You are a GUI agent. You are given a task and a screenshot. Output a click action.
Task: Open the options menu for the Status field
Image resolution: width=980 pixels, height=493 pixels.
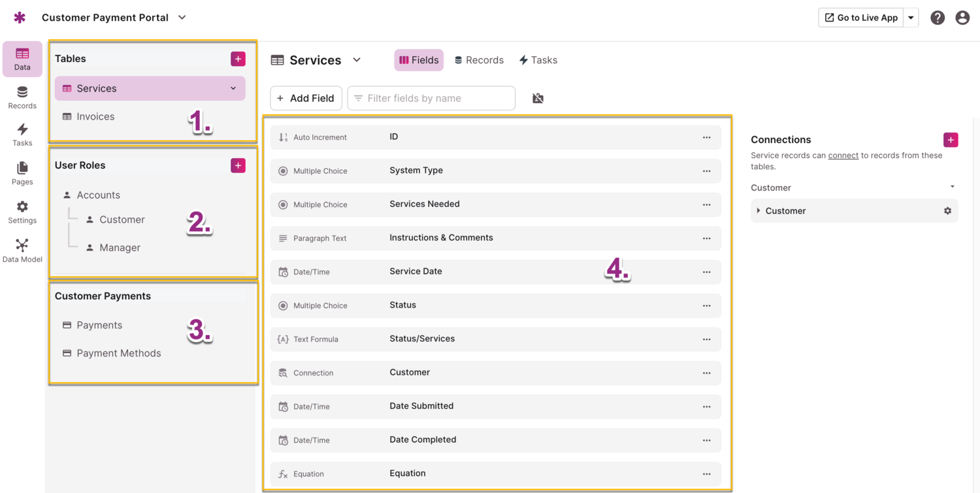(x=706, y=305)
